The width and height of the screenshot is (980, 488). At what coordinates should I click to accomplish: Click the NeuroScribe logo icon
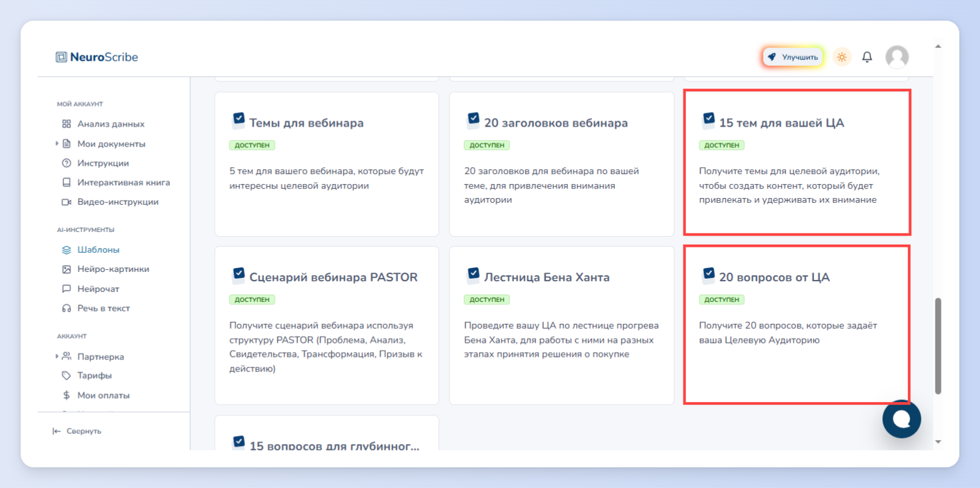click(61, 57)
